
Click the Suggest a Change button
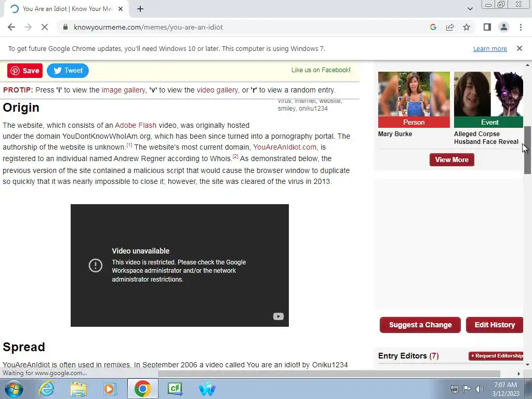point(420,325)
